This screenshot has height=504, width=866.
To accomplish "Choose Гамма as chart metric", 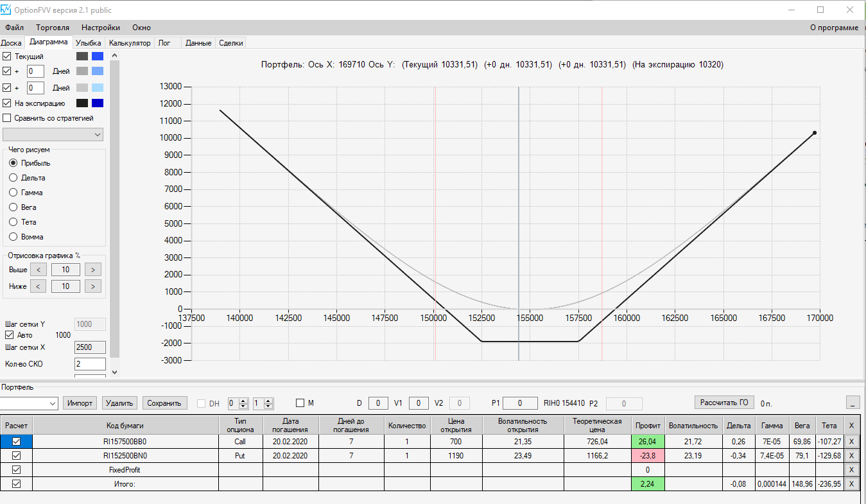I will 13,193.
